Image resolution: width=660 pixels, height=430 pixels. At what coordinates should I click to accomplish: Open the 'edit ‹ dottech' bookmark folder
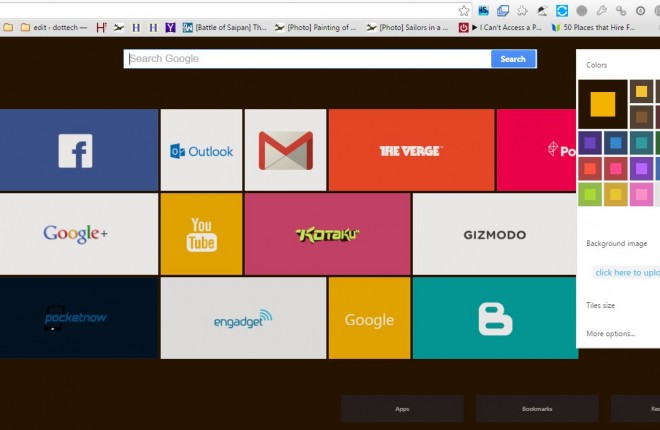click(54, 28)
